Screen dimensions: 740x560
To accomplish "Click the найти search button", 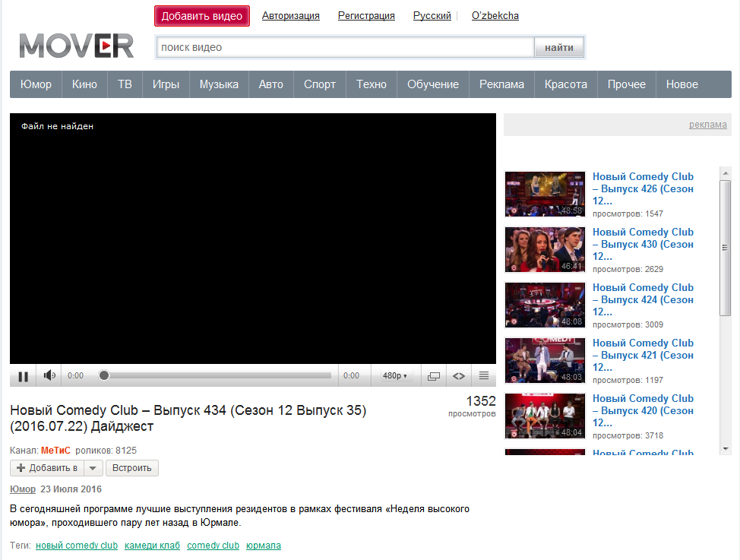I will click(559, 47).
